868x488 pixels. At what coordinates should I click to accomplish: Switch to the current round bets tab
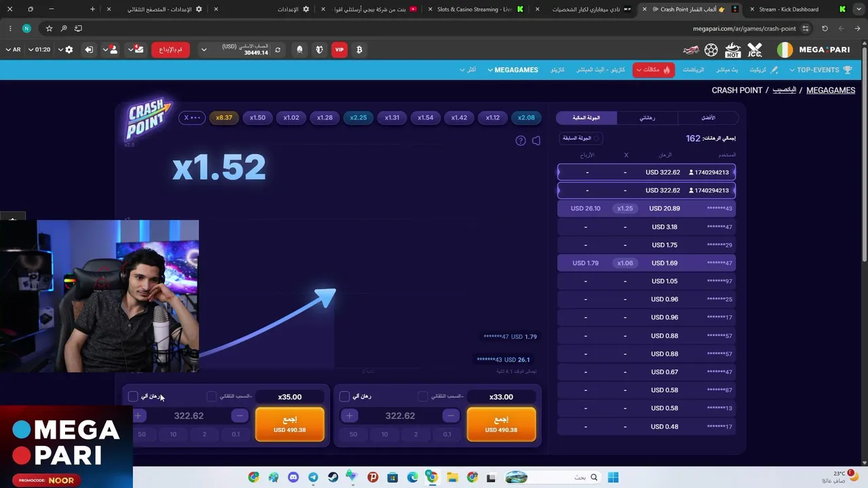pos(587,118)
